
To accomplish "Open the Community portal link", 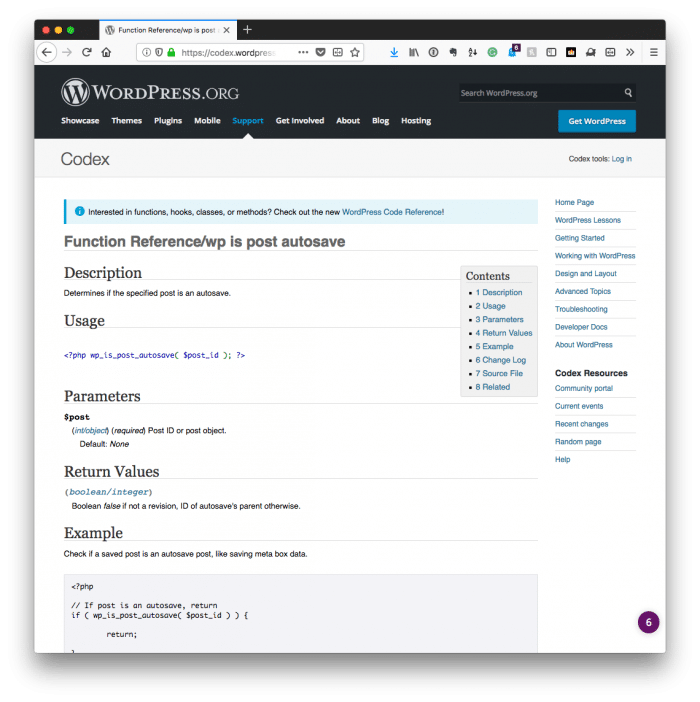I will (584, 388).
